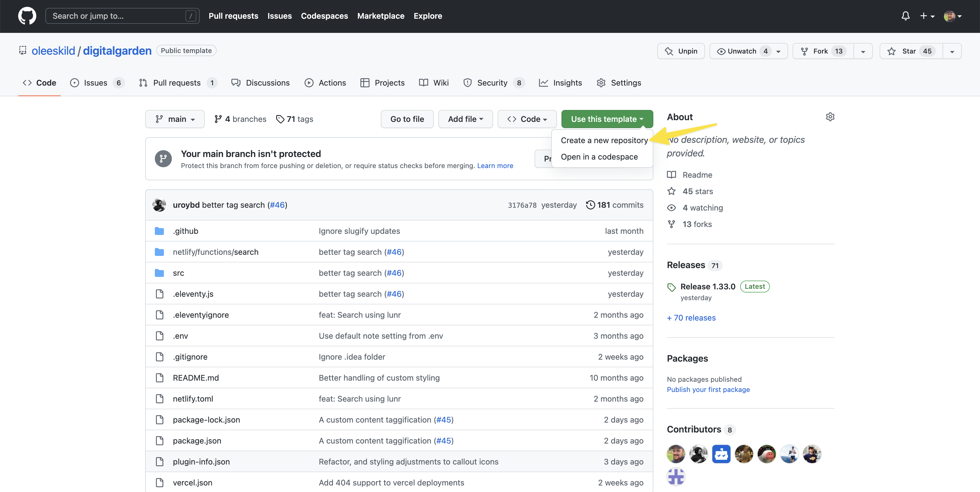Open uroybd's commit author avatar

point(159,205)
